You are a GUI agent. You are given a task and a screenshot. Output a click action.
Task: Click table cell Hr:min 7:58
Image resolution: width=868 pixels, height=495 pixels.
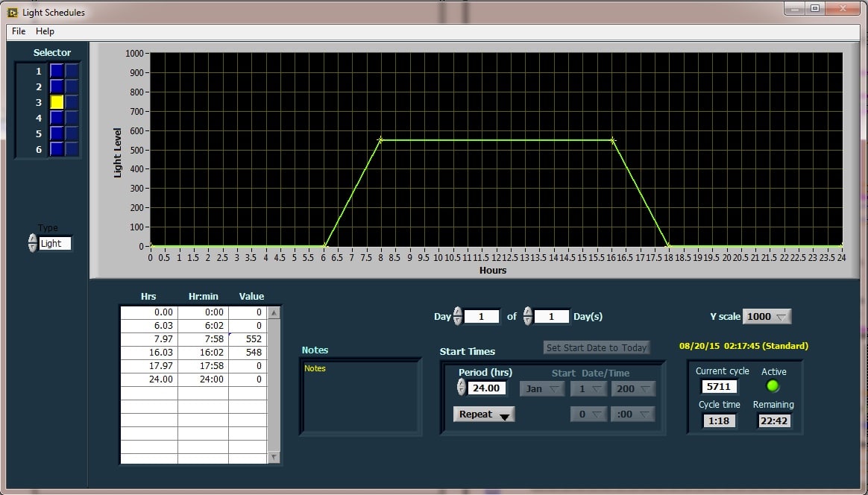tap(203, 339)
